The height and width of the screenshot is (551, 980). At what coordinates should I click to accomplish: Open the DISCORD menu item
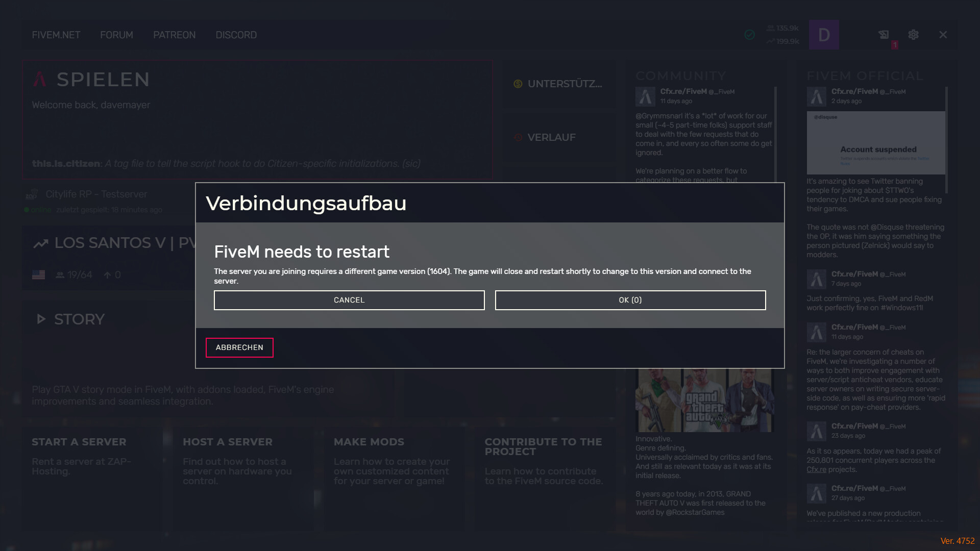pyautogui.click(x=236, y=35)
